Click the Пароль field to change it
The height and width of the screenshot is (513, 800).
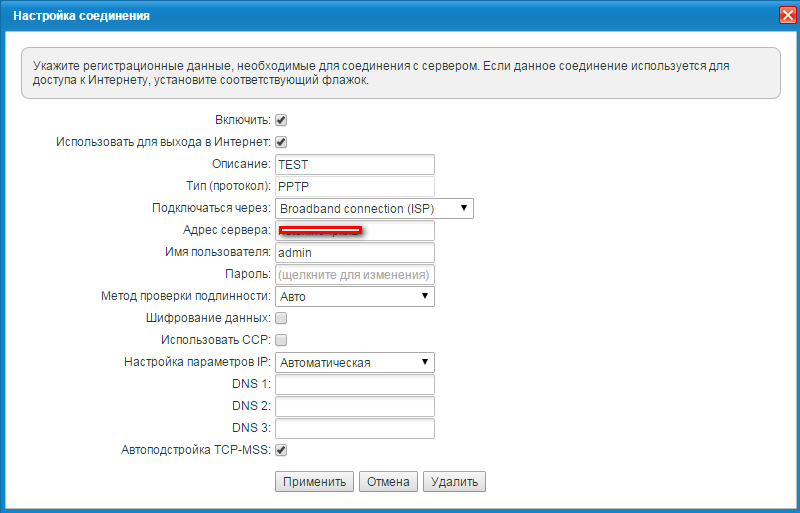tap(354, 274)
